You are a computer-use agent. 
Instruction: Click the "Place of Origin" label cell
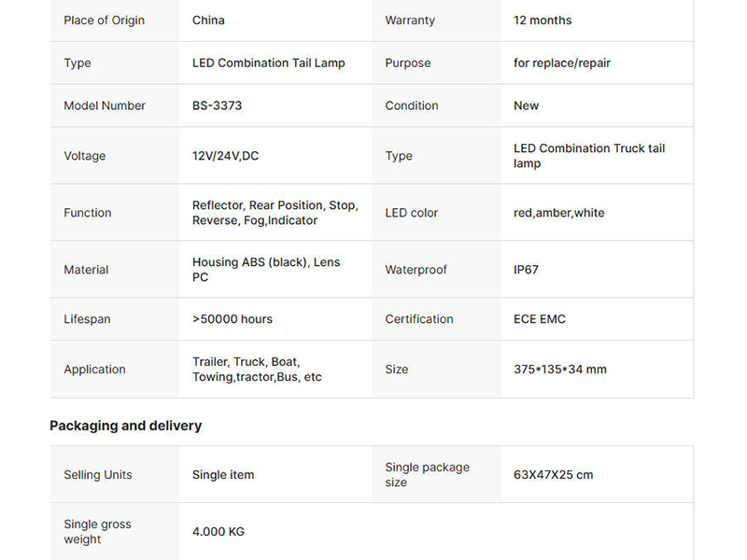point(105,21)
